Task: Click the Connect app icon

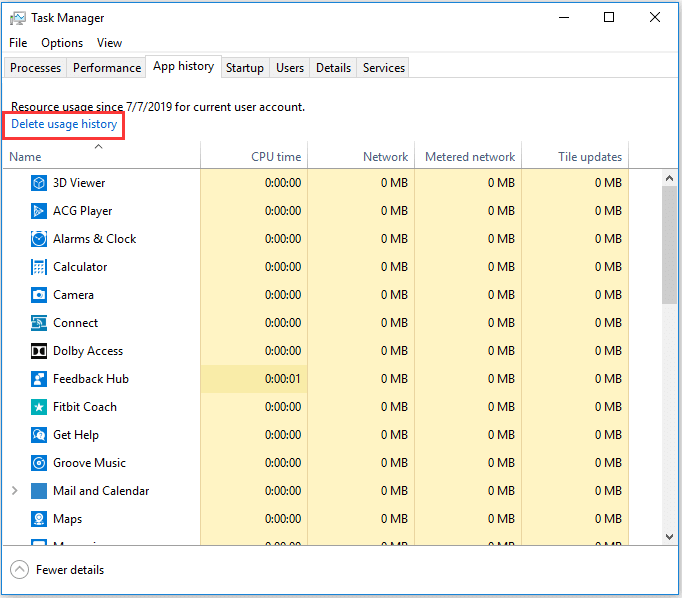Action: [x=39, y=323]
